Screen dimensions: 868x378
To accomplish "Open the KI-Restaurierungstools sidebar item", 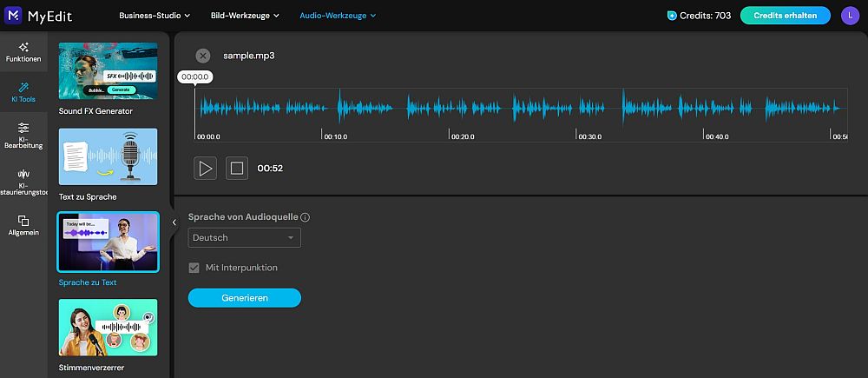I will click(x=23, y=182).
